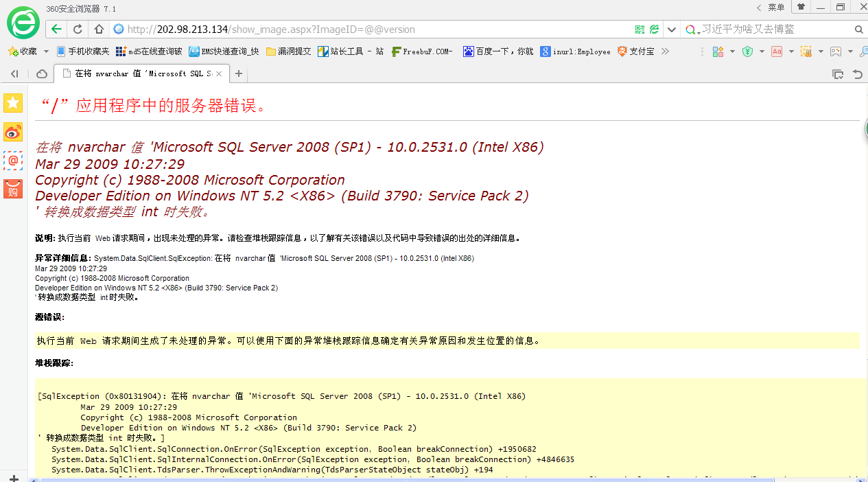The image size is (868, 482).
Task: Expand the Aa translate dropdown arrow
Action: coord(791,51)
